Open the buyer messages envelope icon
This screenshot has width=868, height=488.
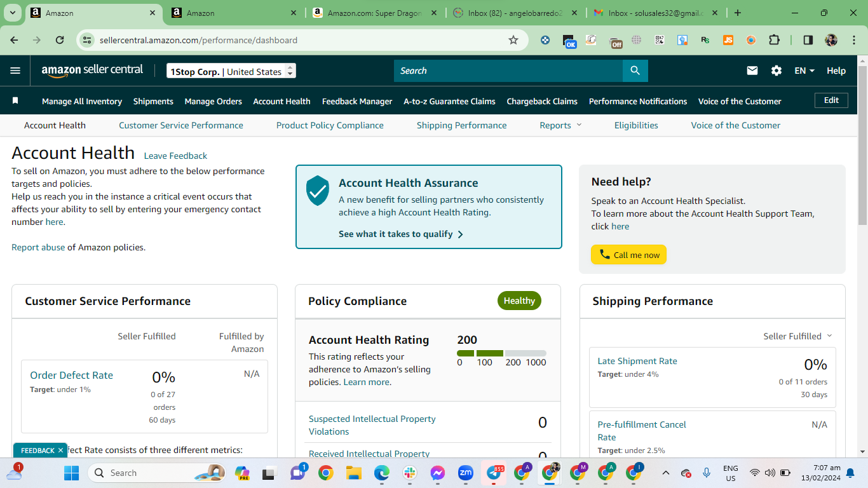point(752,71)
